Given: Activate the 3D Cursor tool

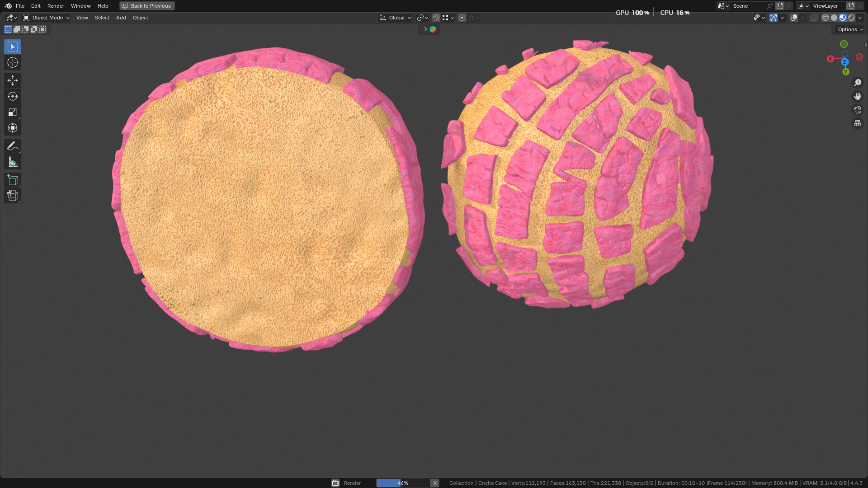Looking at the screenshot, I should coord(13,63).
